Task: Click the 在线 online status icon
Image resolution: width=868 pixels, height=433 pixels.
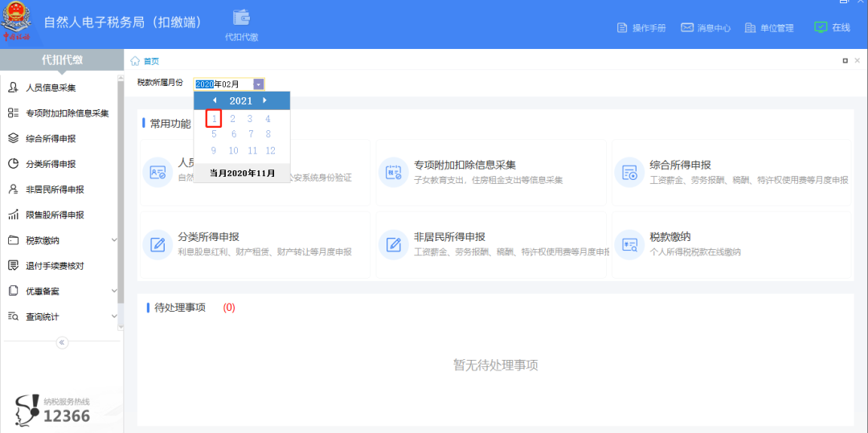Action: click(x=821, y=27)
